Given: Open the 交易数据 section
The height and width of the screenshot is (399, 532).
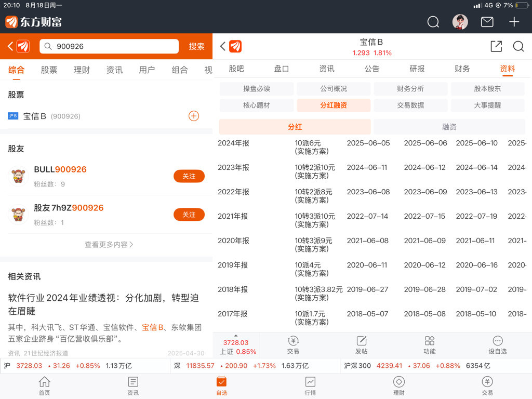Looking at the screenshot, I should click(410, 105).
